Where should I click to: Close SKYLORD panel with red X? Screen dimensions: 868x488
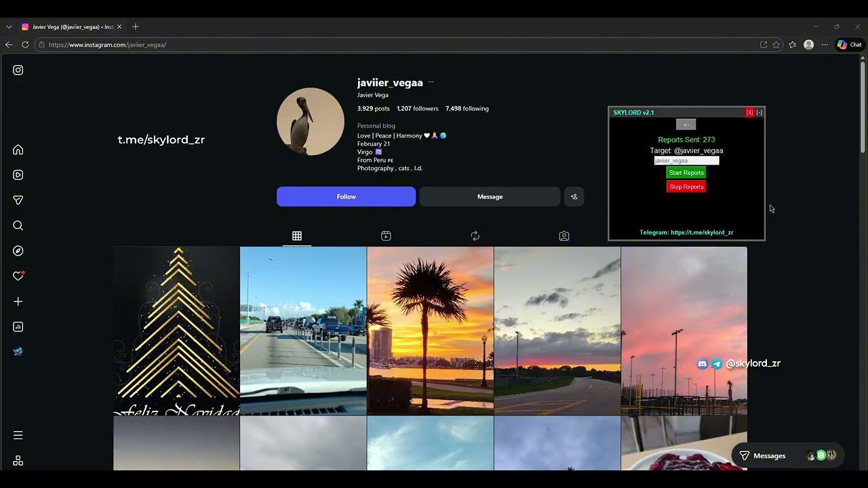pyautogui.click(x=749, y=113)
